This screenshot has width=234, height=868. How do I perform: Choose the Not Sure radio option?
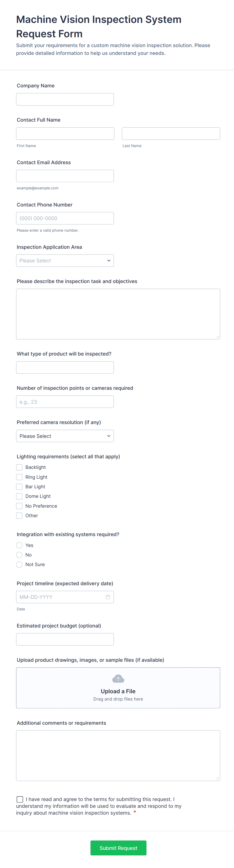(20, 564)
